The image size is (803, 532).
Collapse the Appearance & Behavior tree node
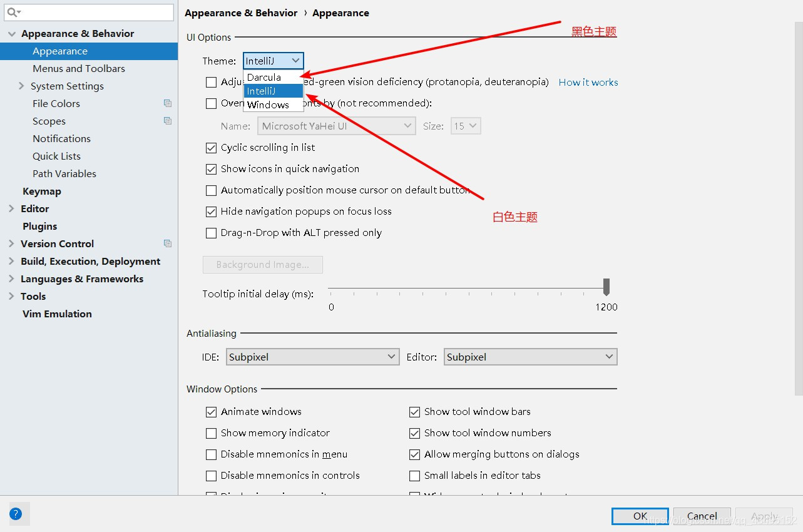[12, 34]
